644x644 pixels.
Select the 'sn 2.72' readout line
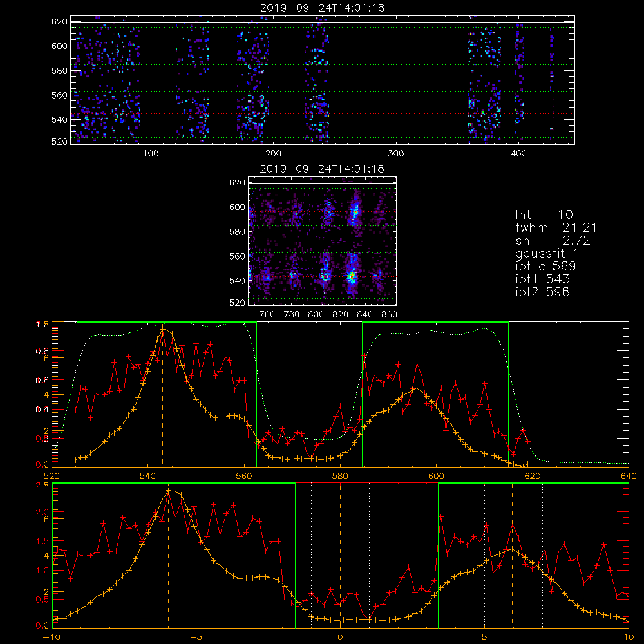click(x=553, y=241)
